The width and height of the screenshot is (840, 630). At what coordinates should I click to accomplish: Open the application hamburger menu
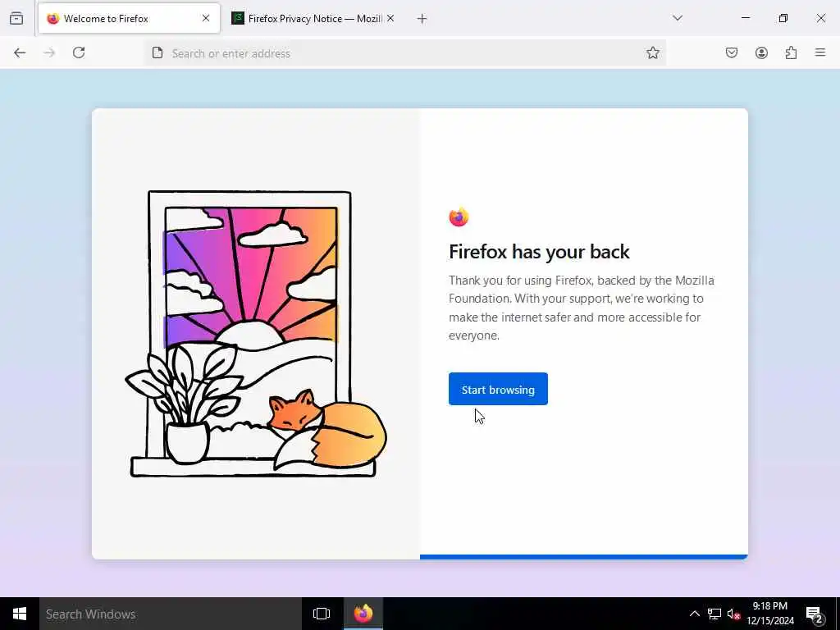(820, 52)
